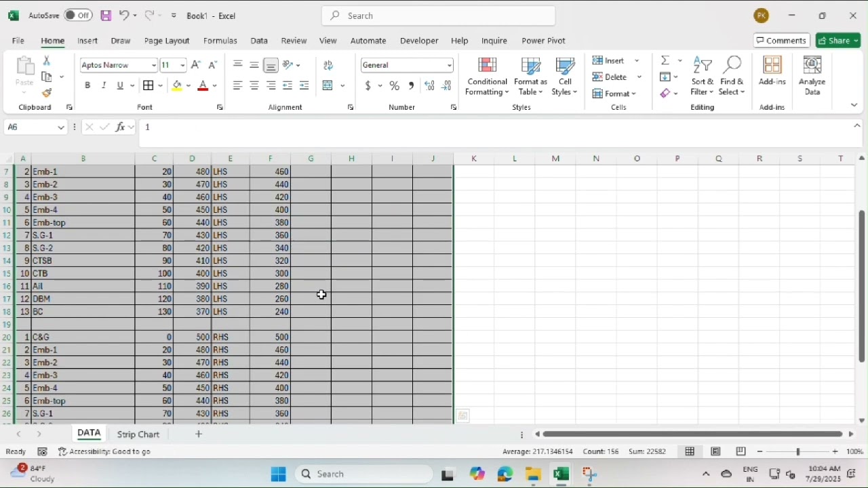Open the Data ribbon tab
Image resolution: width=868 pixels, height=488 pixels.
pos(259,41)
